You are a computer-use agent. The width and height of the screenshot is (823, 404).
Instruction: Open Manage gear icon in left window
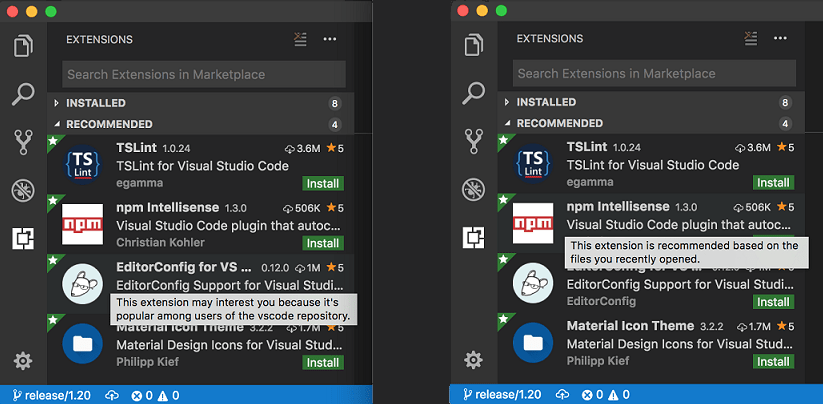point(23,361)
